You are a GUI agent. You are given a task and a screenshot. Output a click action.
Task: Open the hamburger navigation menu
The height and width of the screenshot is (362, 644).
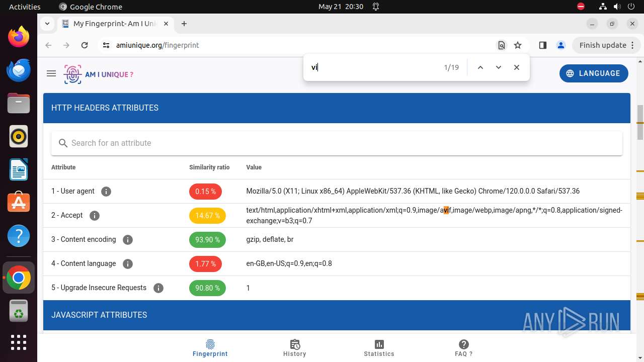pos(51,73)
